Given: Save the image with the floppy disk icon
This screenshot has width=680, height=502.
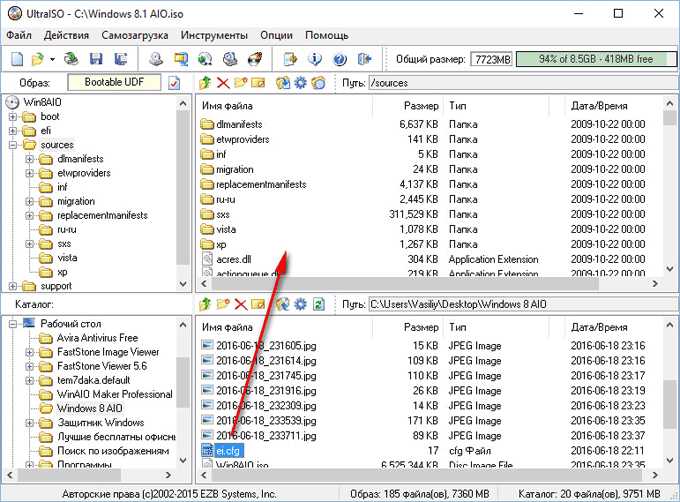Looking at the screenshot, I should (x=96, y=59).
